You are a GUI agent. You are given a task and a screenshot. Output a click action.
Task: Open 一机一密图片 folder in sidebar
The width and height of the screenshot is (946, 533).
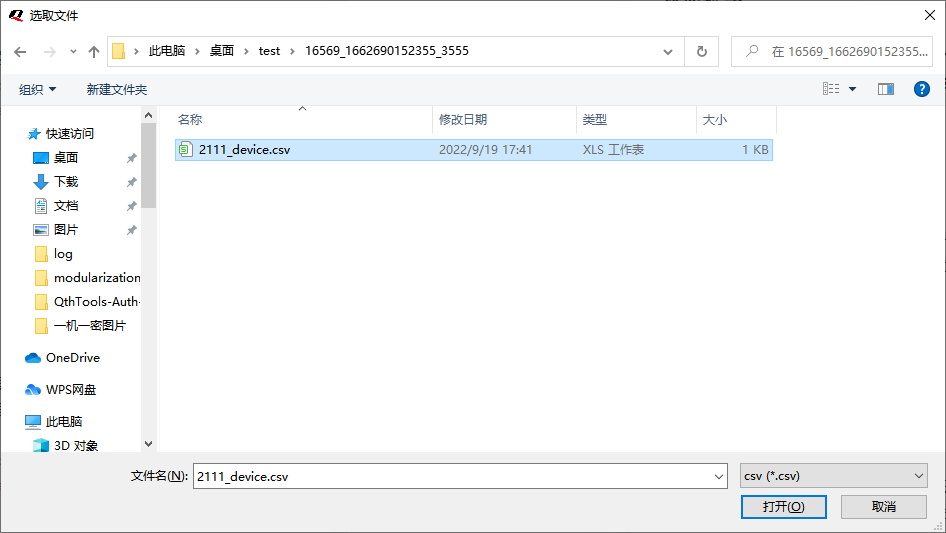point(80,326)
